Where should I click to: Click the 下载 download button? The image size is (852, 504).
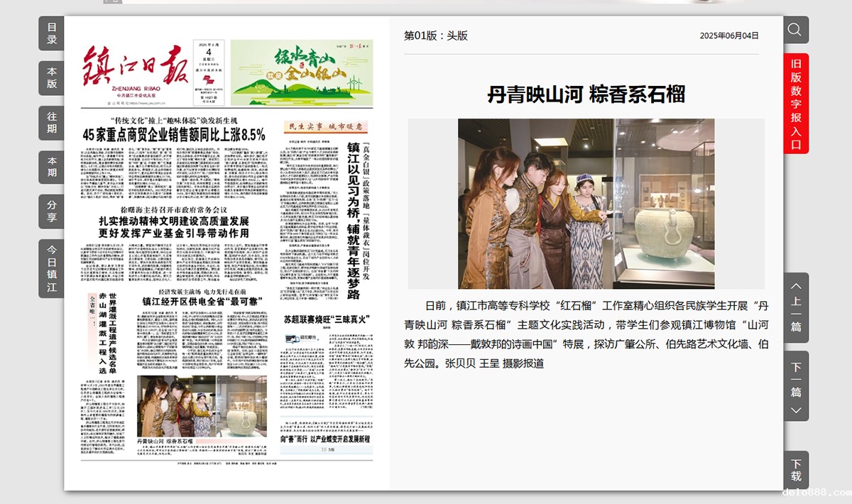(796, 470)
